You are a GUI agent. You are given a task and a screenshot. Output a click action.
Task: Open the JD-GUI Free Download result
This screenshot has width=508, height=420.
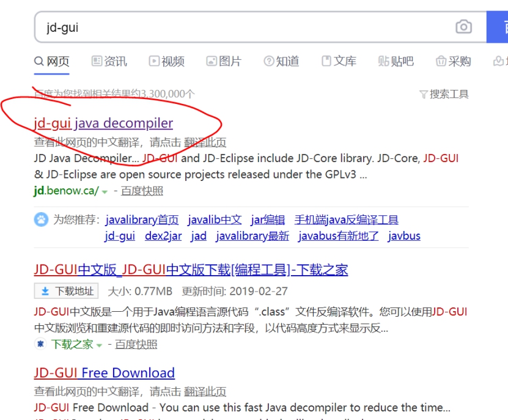coord(105,373)
